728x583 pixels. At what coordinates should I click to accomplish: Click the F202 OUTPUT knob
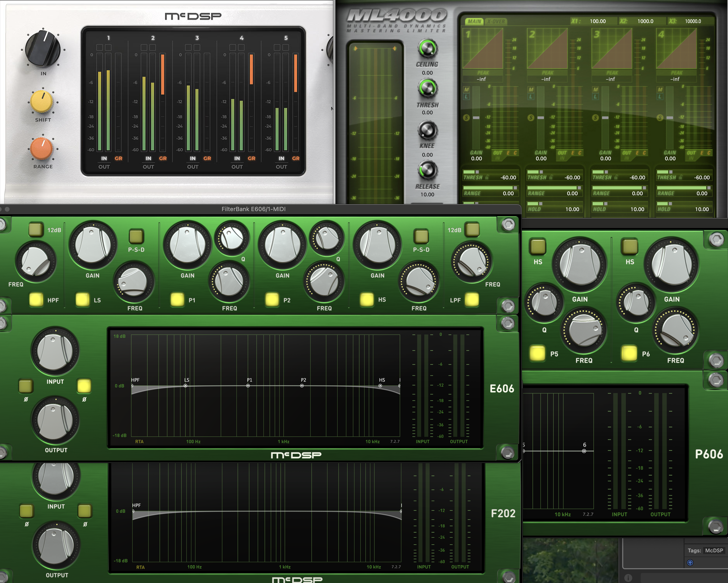point(56,545)
